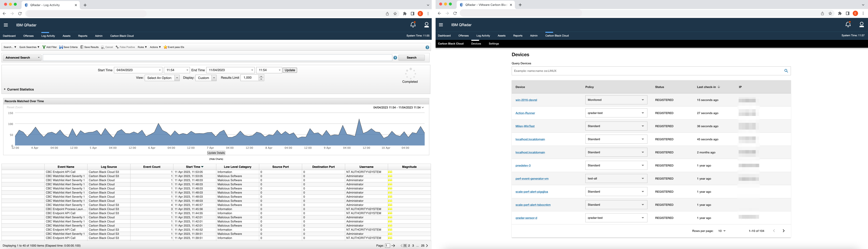Open notifications bell in Log Activity window
The width and height of the screenshot is (868, 249).
point(413,25)
